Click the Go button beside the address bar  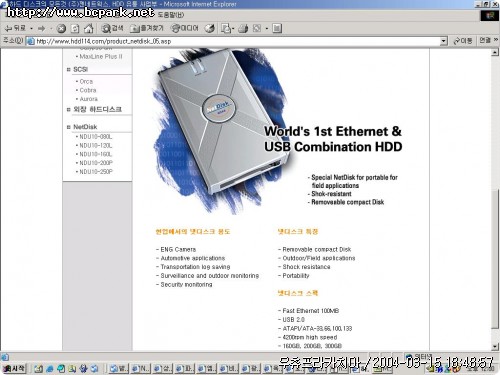[463, 41]
